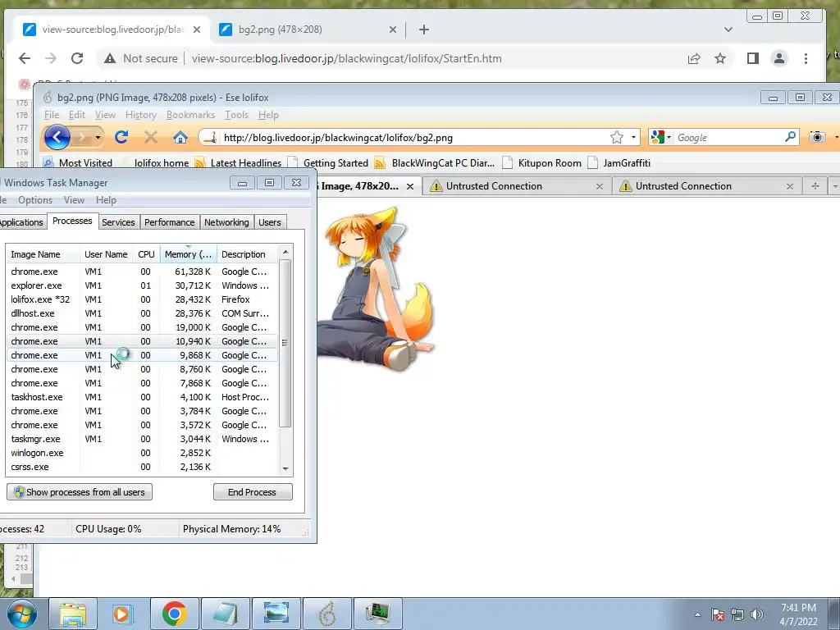Open the Getting Started bookmark

tap(328, 163)
